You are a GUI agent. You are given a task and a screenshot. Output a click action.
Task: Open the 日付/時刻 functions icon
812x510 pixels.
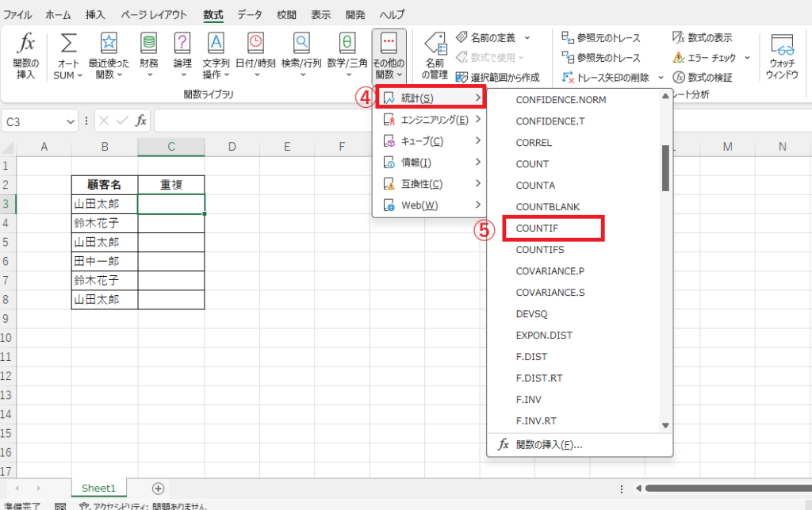pyautogui.click(x=255, y=44)
